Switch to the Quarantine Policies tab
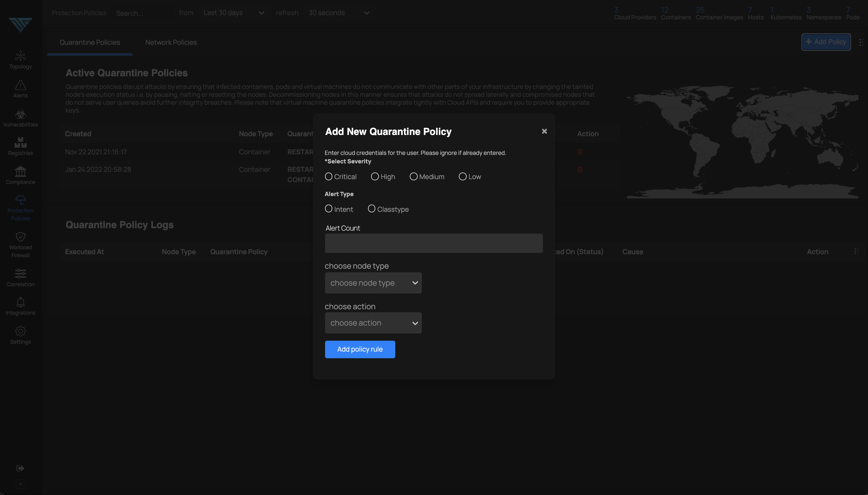The image size is (868, 495). (x=90, y=42)
